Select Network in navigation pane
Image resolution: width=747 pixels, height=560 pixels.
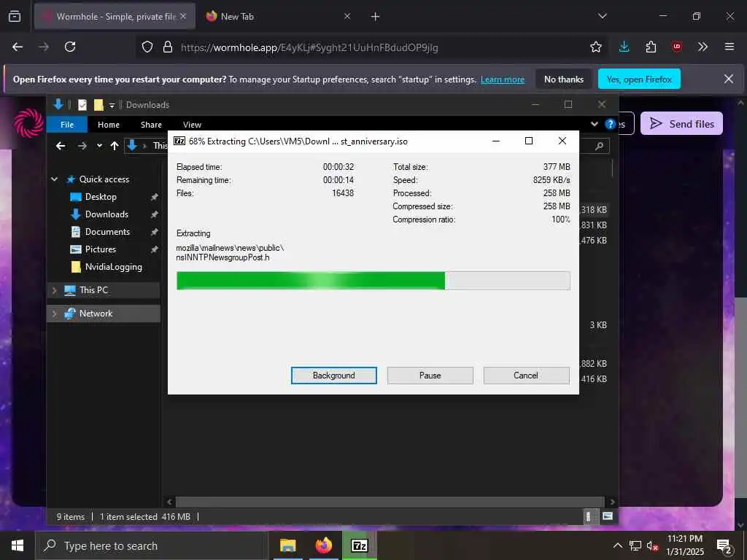click(x=96, y=314)
